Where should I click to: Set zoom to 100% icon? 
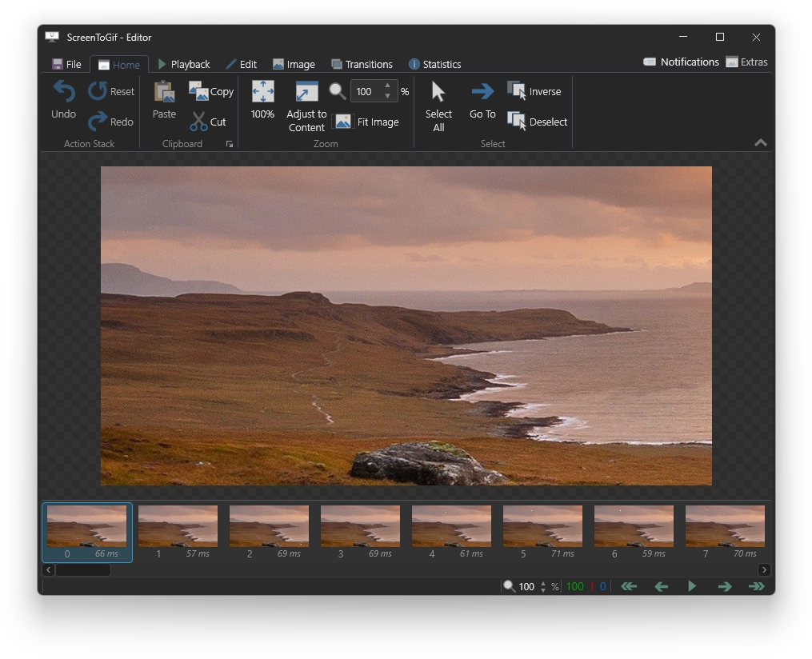tap(262, 100)
